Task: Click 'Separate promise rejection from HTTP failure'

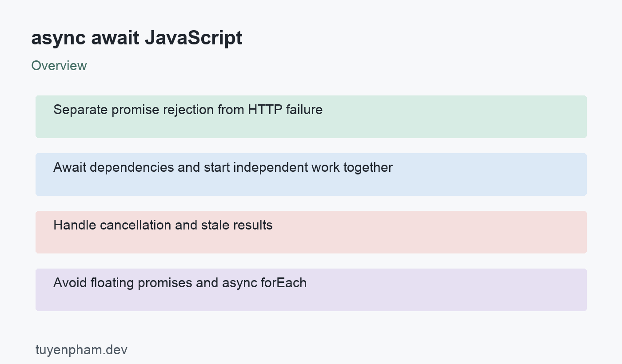Action: click(311, 117)
